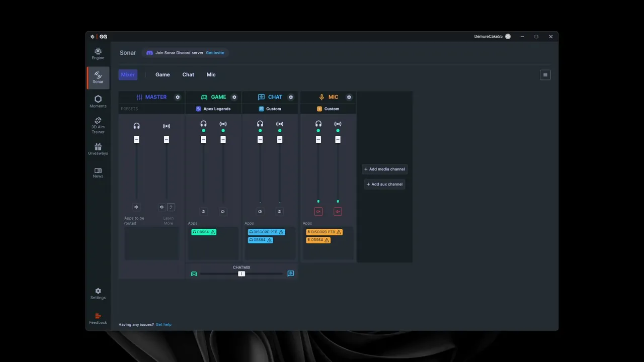
Task: Click the Learn More link under MASTER
Action: click(169, 221)
